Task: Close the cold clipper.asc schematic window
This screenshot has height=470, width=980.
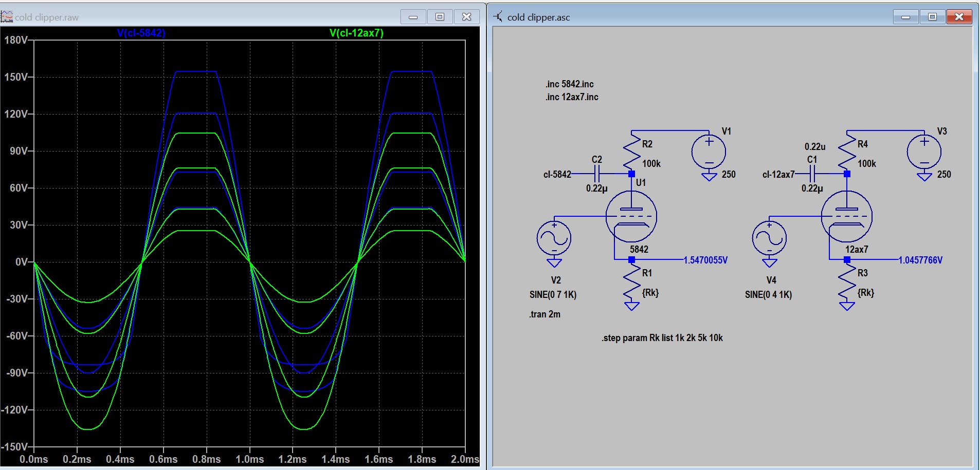Action: (959, 17)
